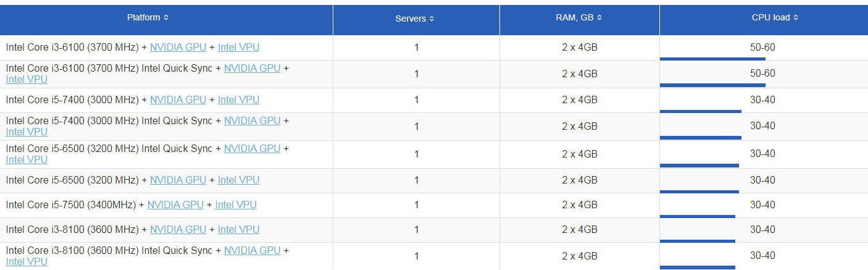Click the sort arrows next to RAM, GB
The image size is (868, 270).
(x=599, y=18)
